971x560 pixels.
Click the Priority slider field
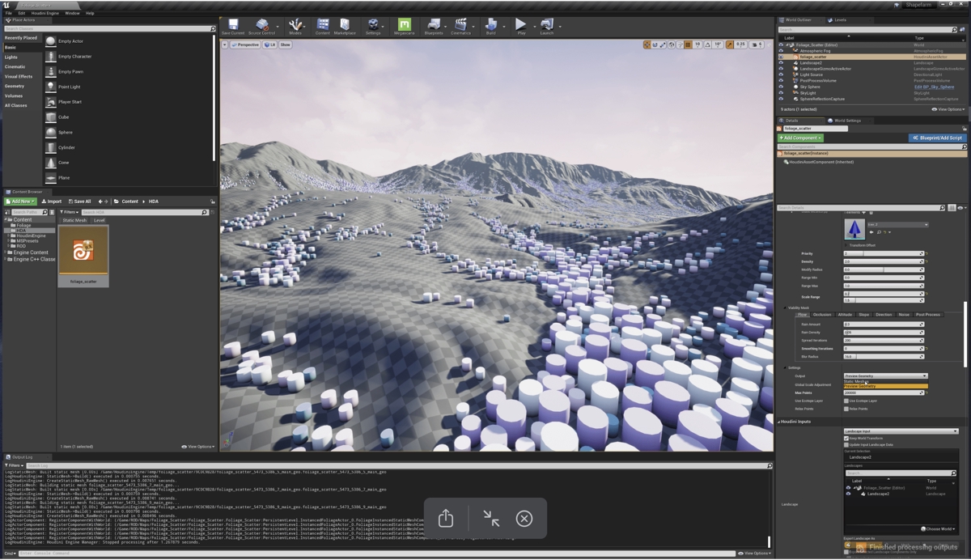pos(884,254)
